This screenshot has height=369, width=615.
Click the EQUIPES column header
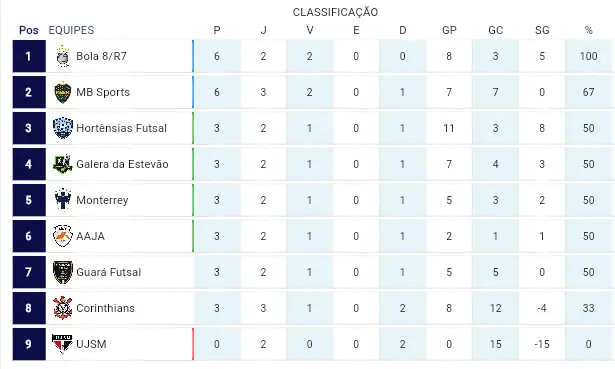[x=71, y=30]
